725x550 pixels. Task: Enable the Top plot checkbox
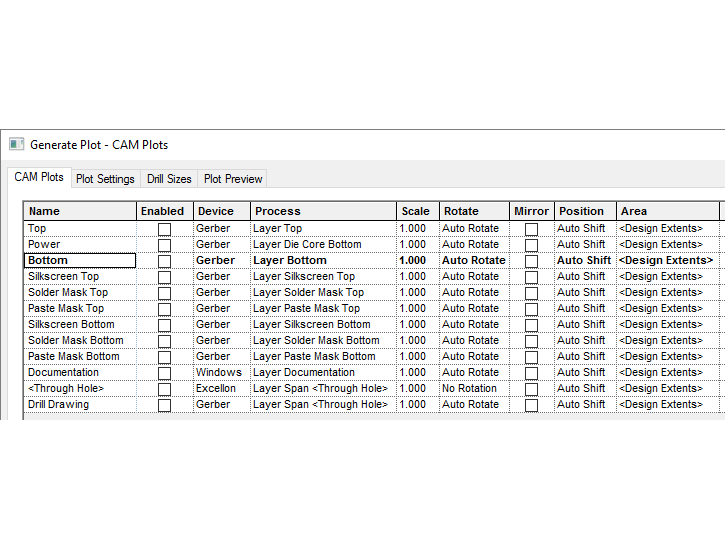[164, 229]
